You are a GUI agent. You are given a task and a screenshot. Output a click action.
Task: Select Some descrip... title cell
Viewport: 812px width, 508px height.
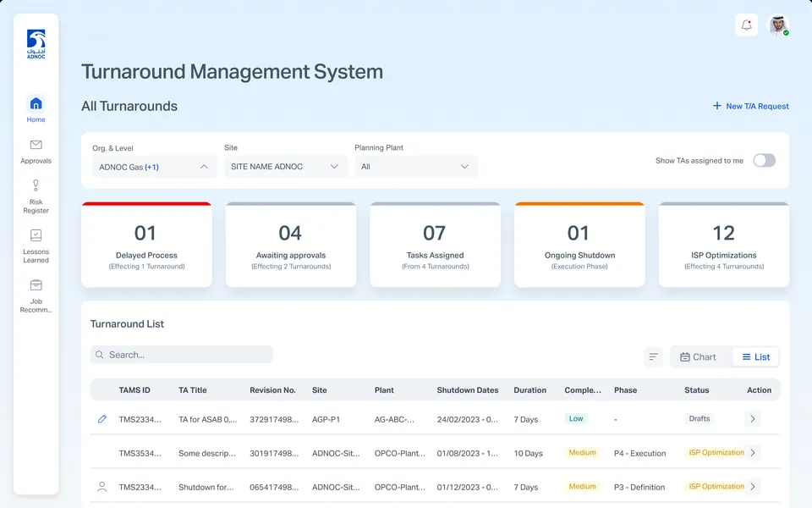click(206, 453)
